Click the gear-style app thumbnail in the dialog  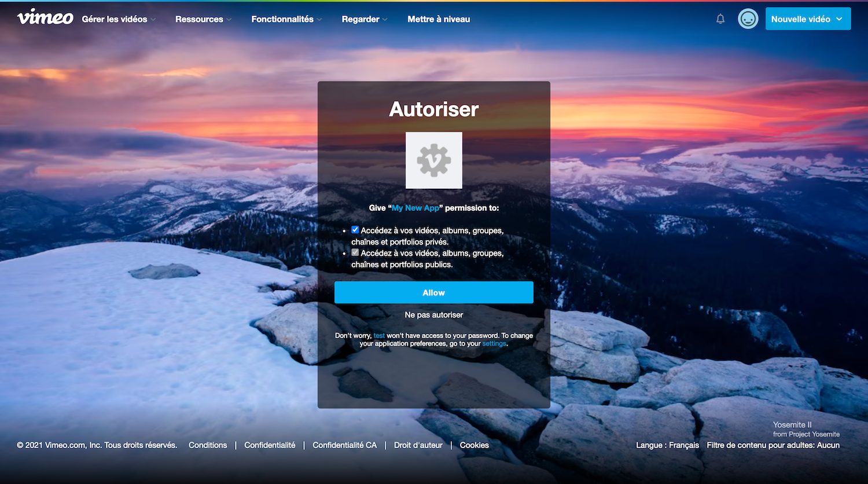[433, 160]
